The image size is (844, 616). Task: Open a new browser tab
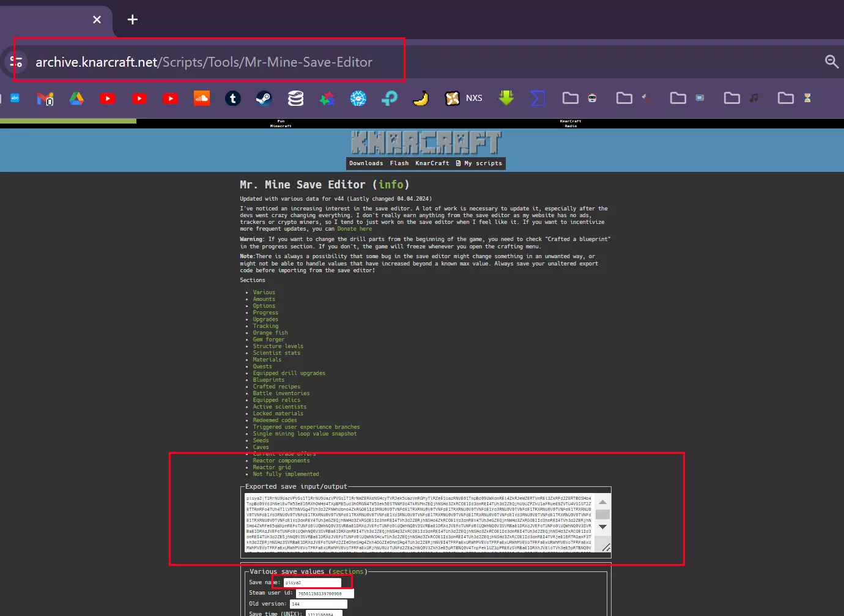click(133, 20)
